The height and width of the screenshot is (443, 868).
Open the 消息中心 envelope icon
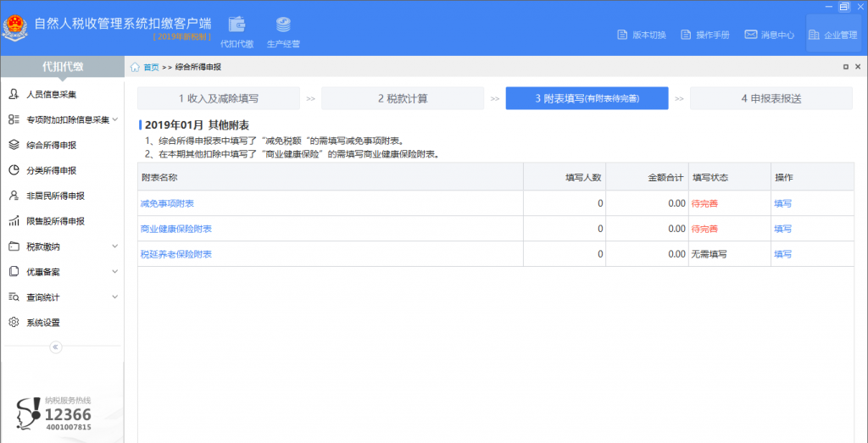click(751, 35)
